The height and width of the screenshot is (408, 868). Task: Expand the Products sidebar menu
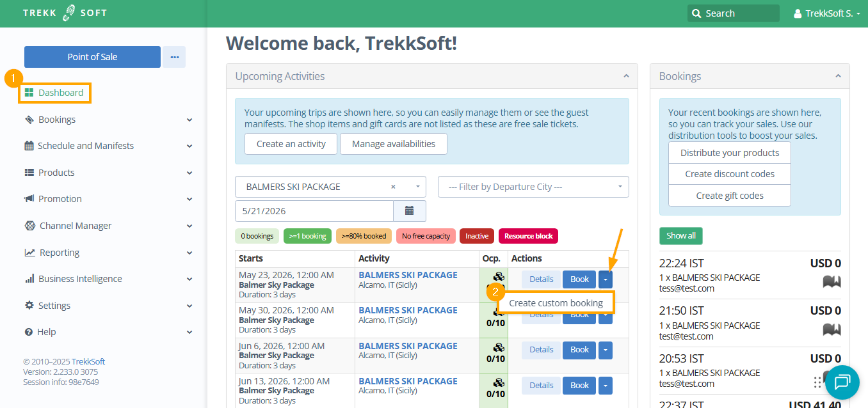pos(189,173)
